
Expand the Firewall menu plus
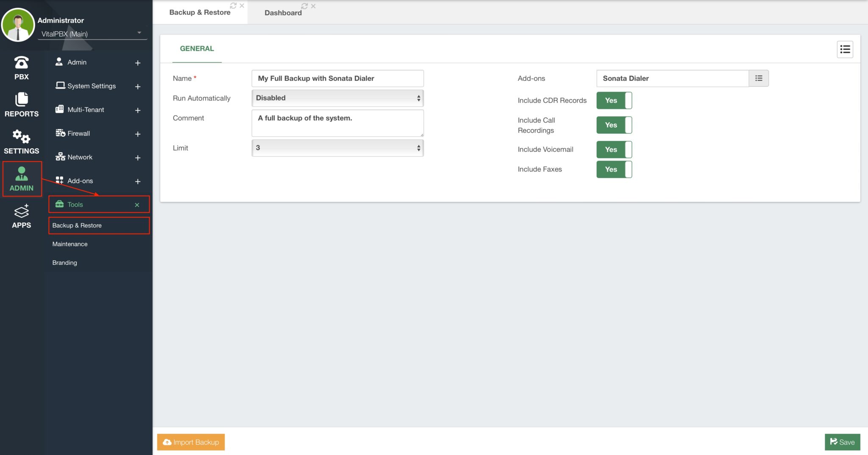pos(138,134)
